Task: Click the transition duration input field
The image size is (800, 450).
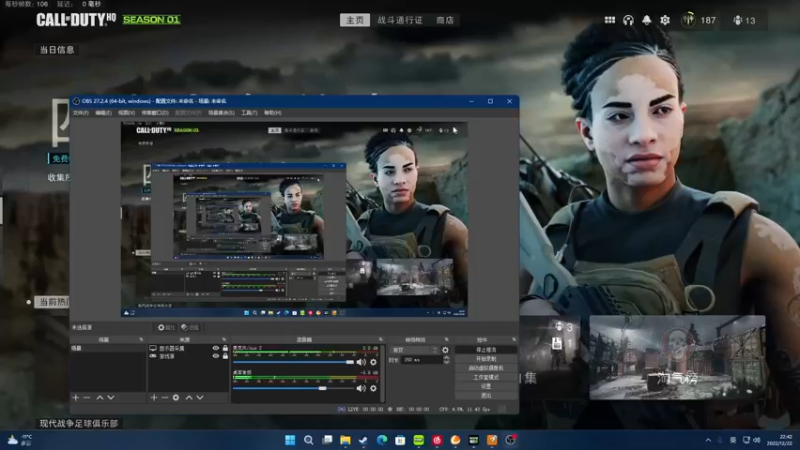Action: (421, 360)
